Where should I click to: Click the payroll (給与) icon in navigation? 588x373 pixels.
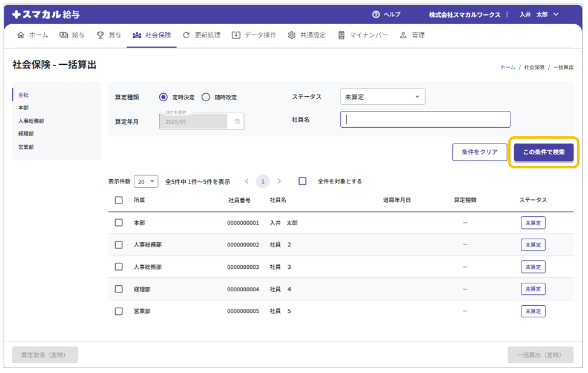pos(64,35)
